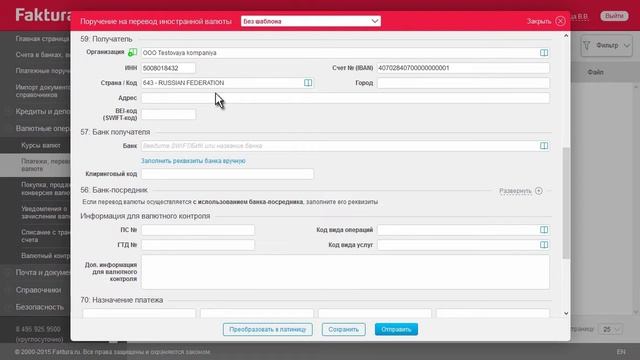This screenshot has height=360, width=640.
Task: Open Уведомления о зачислении валюты item
Action: (x=45, y=212)
